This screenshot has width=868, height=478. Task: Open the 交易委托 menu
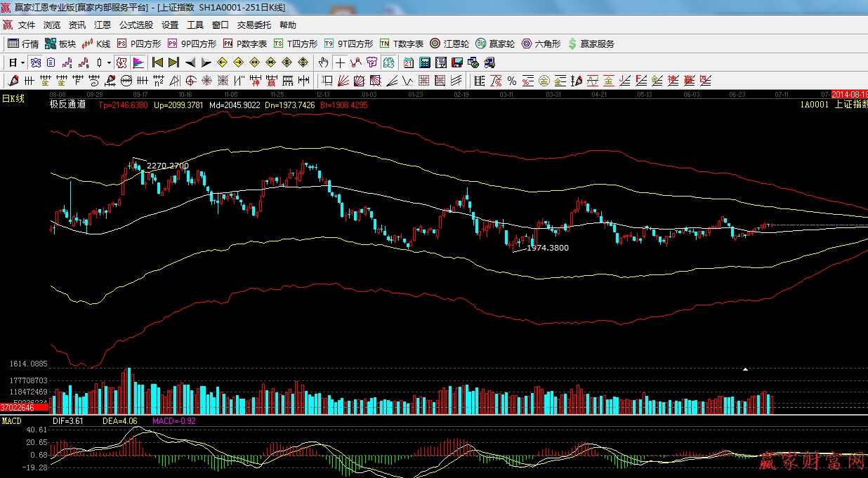254,25
